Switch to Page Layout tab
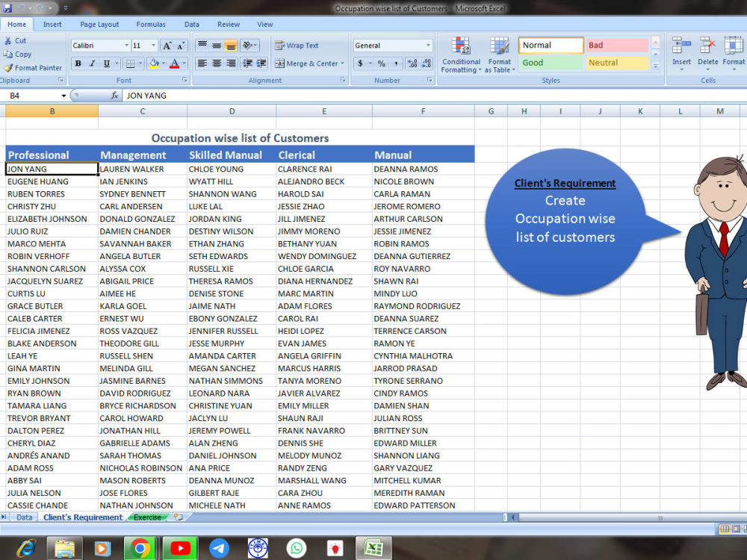The width and height of the screenshot is (747, 560). click(99, 25)
